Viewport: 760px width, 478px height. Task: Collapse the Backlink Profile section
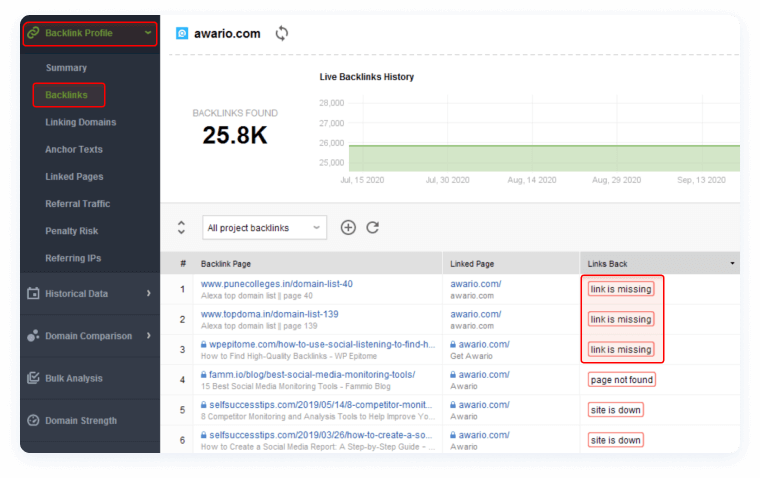148,33
